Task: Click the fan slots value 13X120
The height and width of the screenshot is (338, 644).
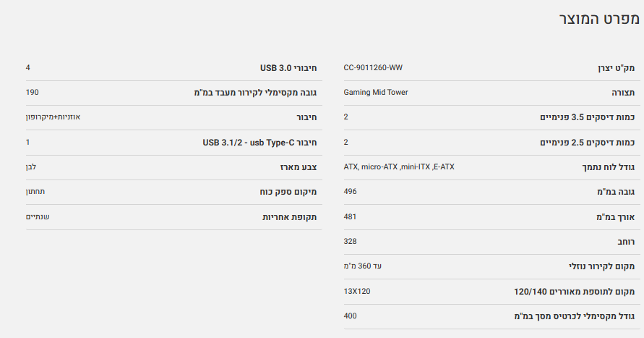Action: point(357,291)
